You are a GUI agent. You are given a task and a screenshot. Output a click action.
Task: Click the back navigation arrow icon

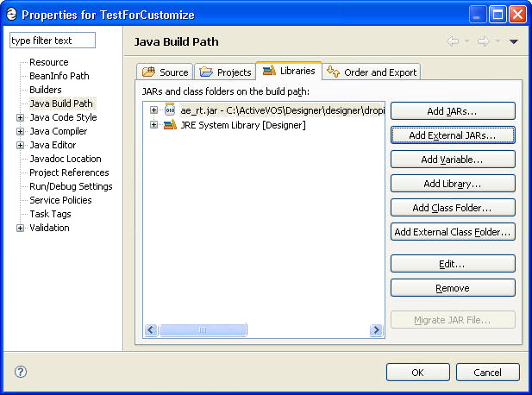[454, 41]
